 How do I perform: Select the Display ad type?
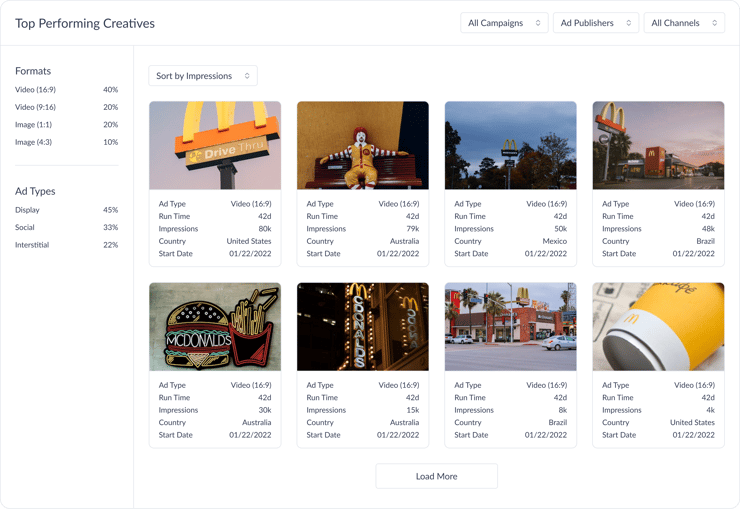pyautogui.click(x=28, y=210)
